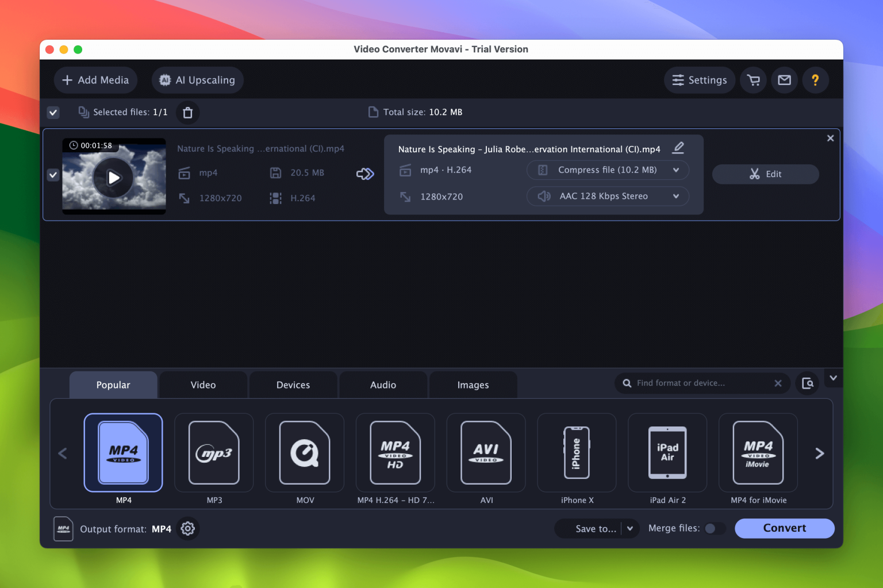Click the format finder magnifier icon

807,383
